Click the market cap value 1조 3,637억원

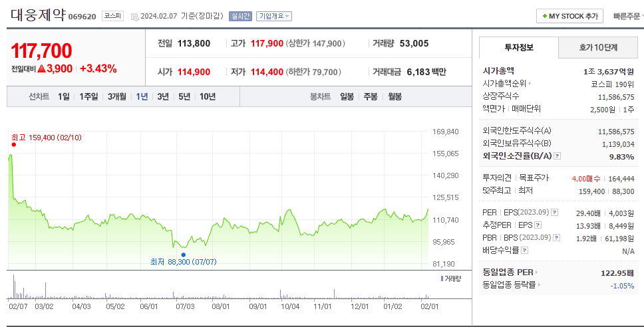pos(609,72)
